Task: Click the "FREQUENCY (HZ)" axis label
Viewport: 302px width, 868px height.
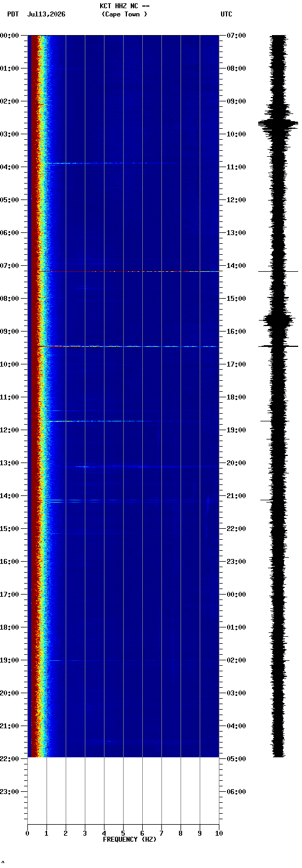Action: (130, 840)
